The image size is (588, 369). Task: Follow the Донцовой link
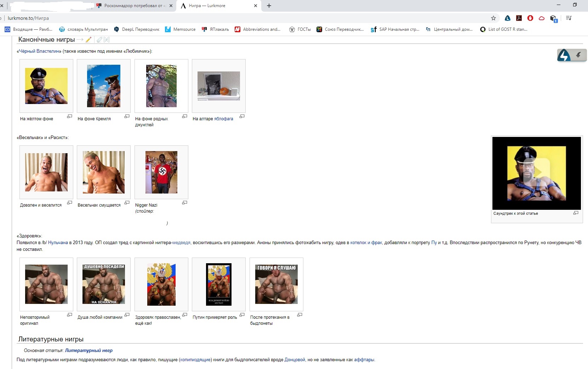pyautogui.click(x=295, y=360)
